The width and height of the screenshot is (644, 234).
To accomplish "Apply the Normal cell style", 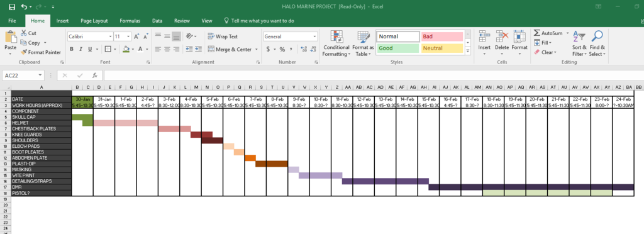I will click(x=397, y=36).
